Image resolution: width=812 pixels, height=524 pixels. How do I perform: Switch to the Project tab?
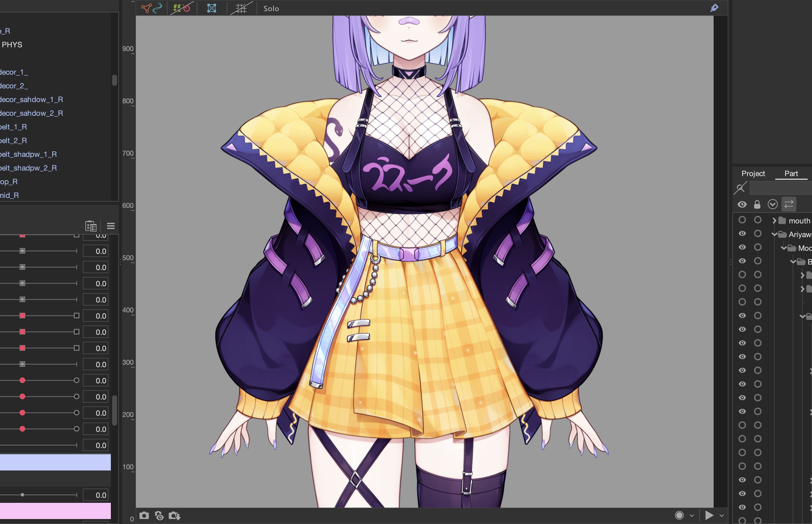tap(753, 174)
